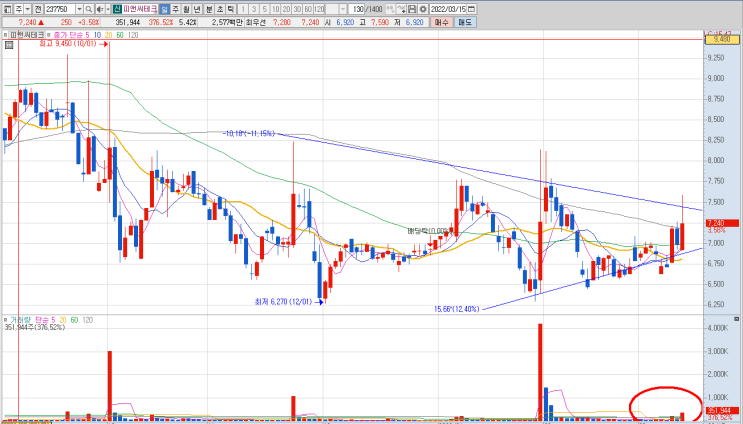Viewport: 743px width, 424px height.
Task: Click the search magnifier icon beside stock code
Action: pyautogui.click(x=89, y=9)
